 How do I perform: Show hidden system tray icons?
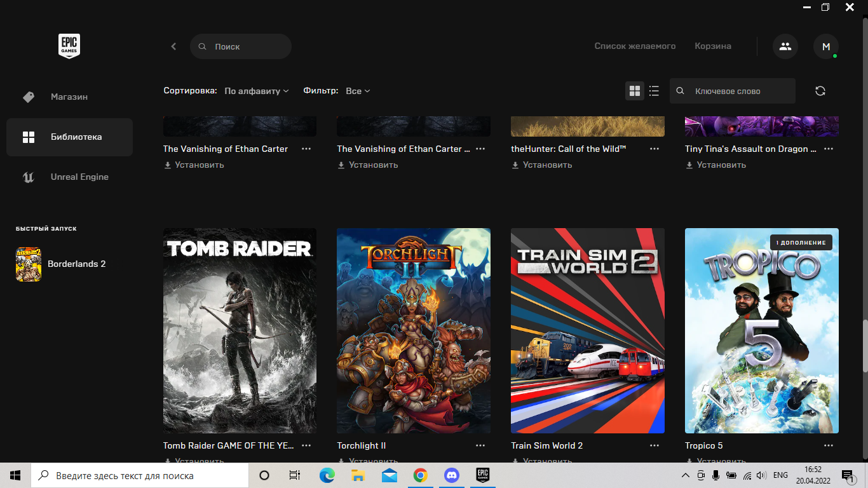[x=685, y=475]
